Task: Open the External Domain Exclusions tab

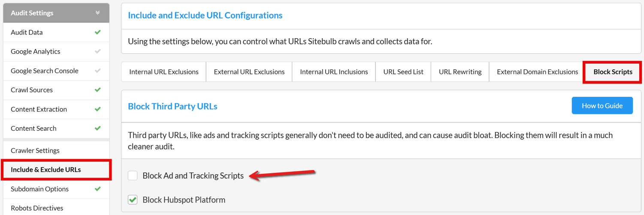Action: click(538, 72)
